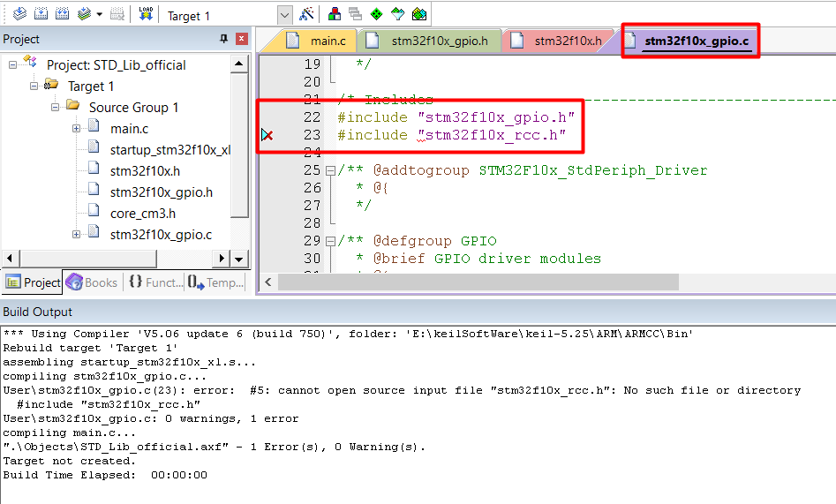The height and width of the screenshot is (504, 836).
Task: Collapse the Target 1 tree node
Action: [34, 86]
